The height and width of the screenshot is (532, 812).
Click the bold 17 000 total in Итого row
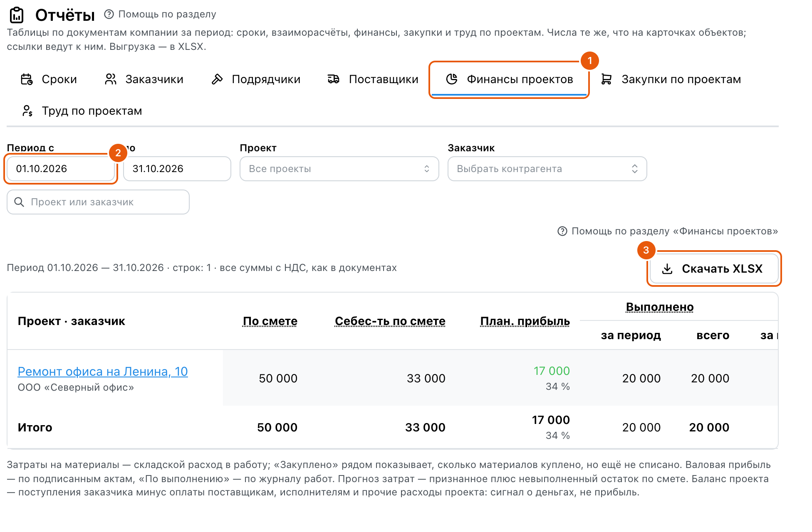tap(551, 420)
